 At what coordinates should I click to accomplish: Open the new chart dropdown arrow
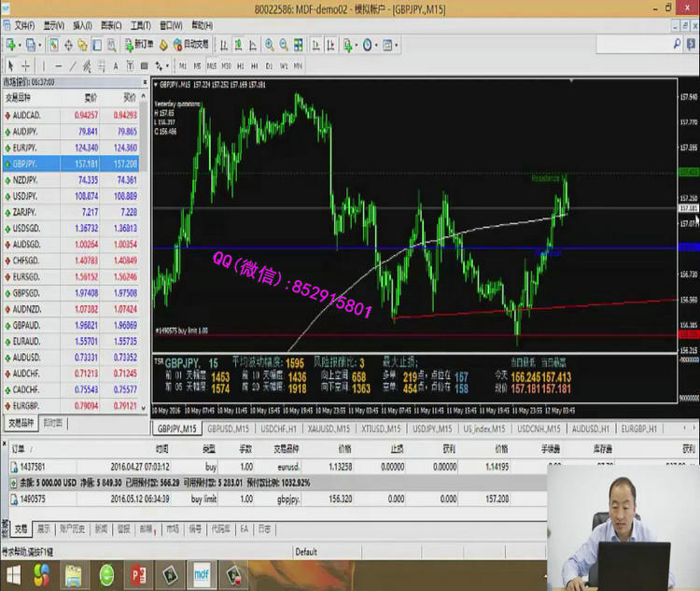pos(21,44)
